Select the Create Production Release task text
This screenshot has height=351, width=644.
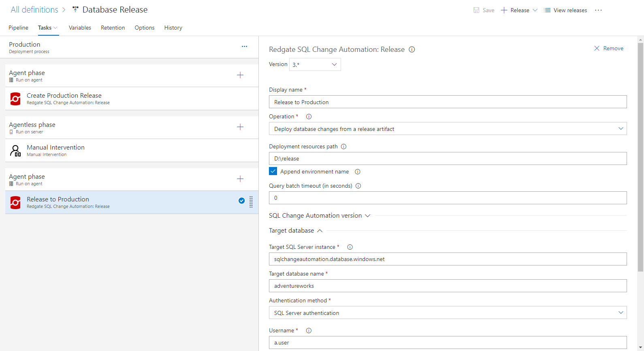(64, 95)
